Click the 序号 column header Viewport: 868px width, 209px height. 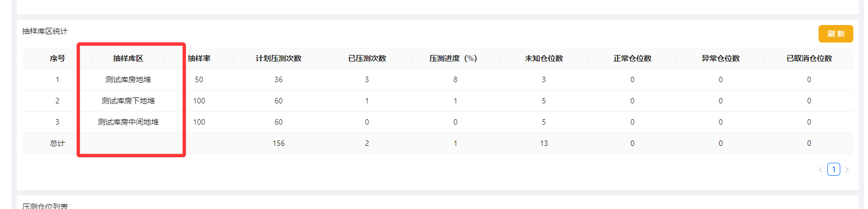[x=57, y=58]
